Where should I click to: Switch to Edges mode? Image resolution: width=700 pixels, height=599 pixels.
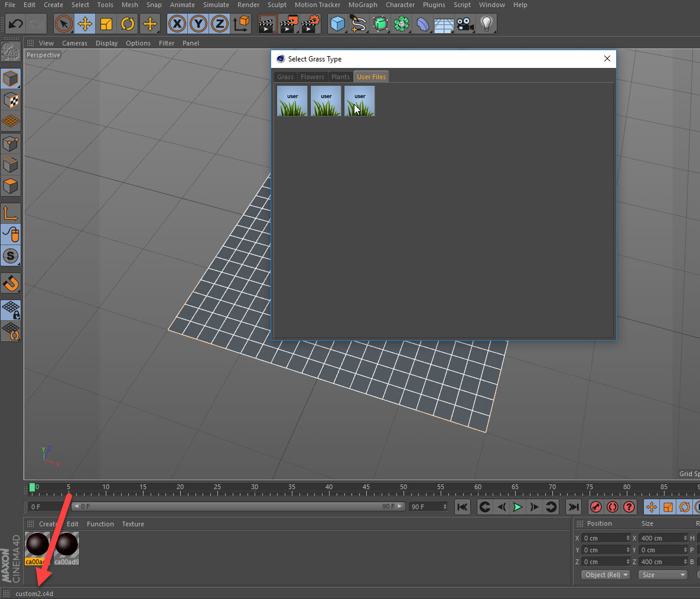[11, 165]
